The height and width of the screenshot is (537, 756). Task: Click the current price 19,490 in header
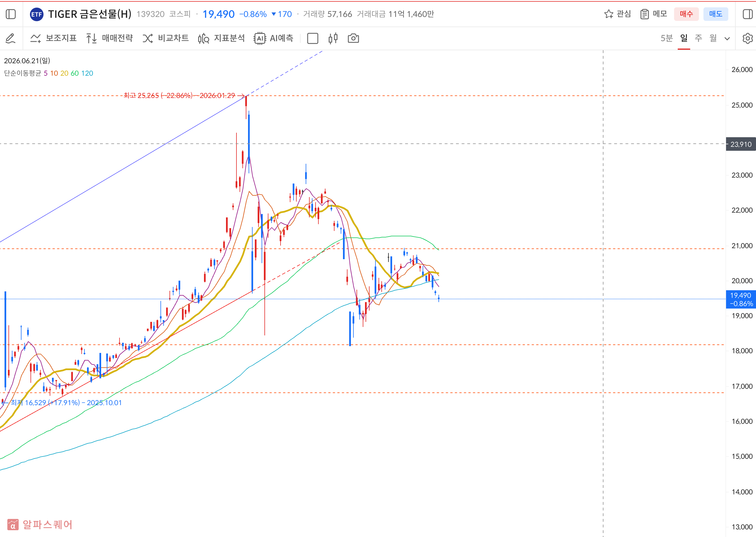218,14
